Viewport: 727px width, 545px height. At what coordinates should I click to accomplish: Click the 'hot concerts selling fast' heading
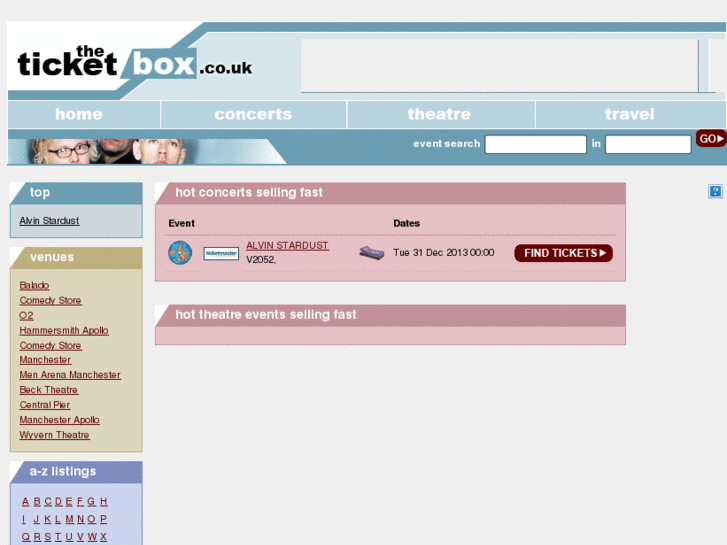(249, 192)
